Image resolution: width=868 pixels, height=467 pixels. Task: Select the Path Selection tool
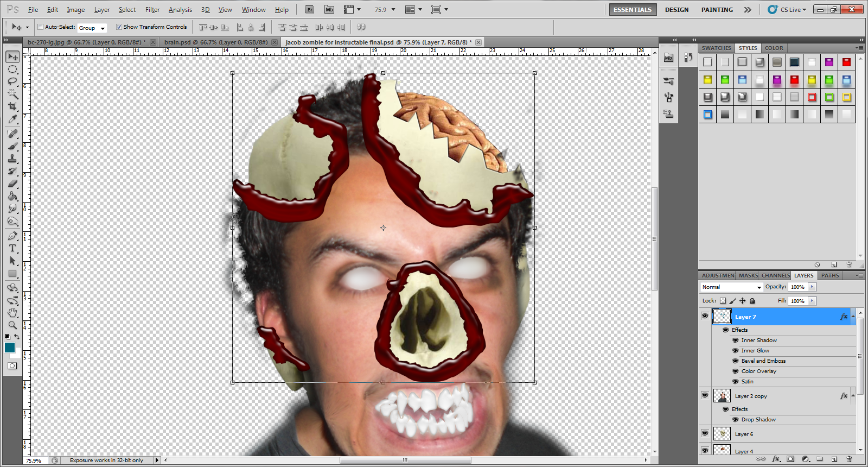pos(12,261)
